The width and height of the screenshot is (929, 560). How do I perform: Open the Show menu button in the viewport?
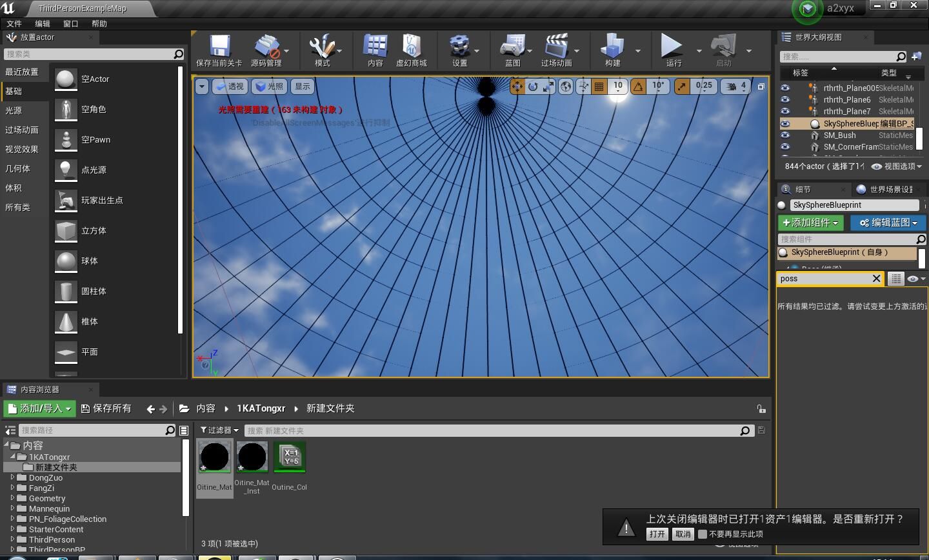coord(303,86)
